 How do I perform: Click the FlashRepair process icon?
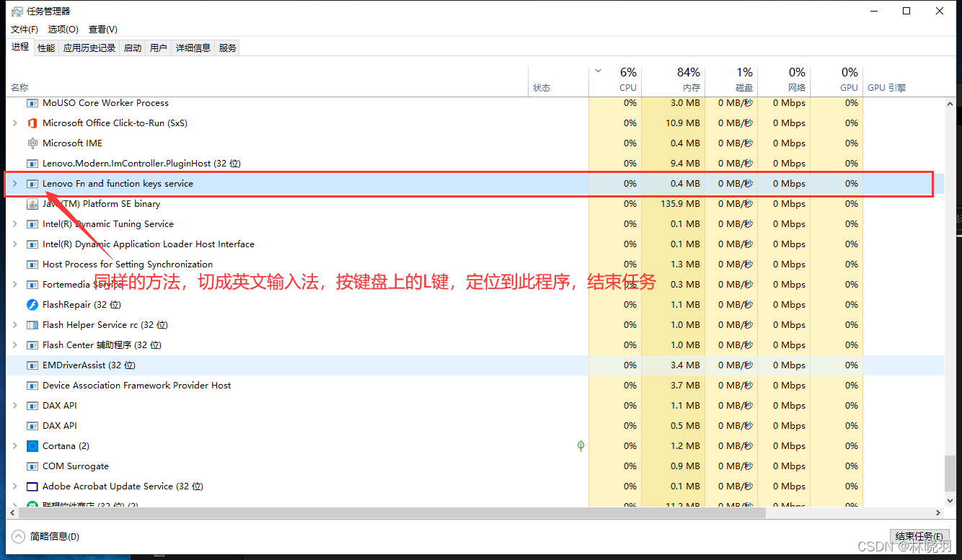pos(32,305)
